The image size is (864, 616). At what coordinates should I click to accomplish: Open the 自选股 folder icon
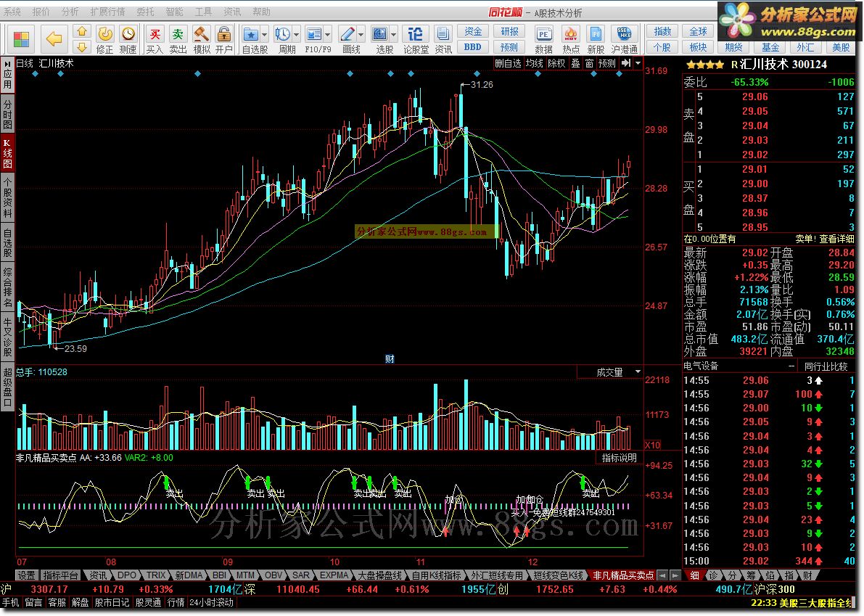pos(251,35)
